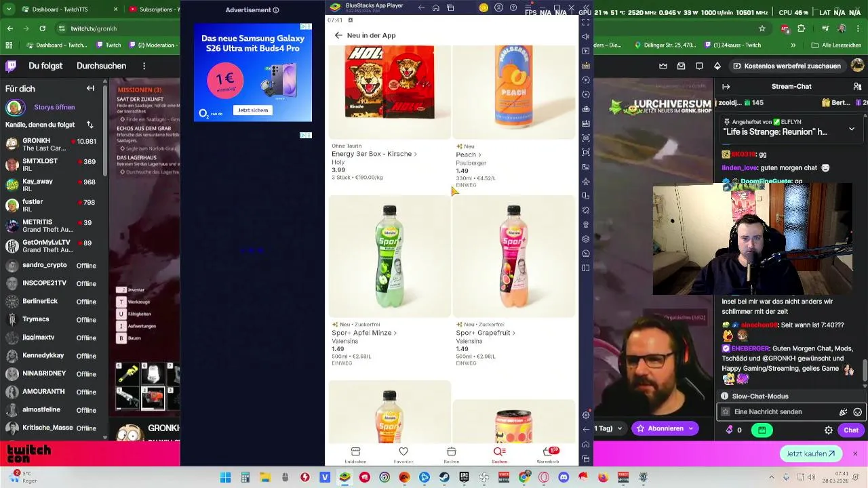Viewport: 868px width, 488px height.
Task: Open Windows Start menu
Action: click(225, 477)
